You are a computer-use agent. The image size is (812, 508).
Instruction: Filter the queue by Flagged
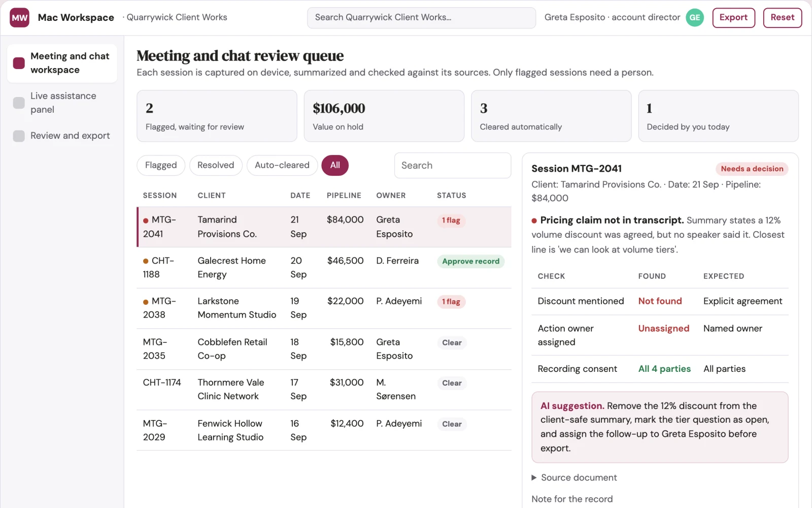(x=161, y=165)
